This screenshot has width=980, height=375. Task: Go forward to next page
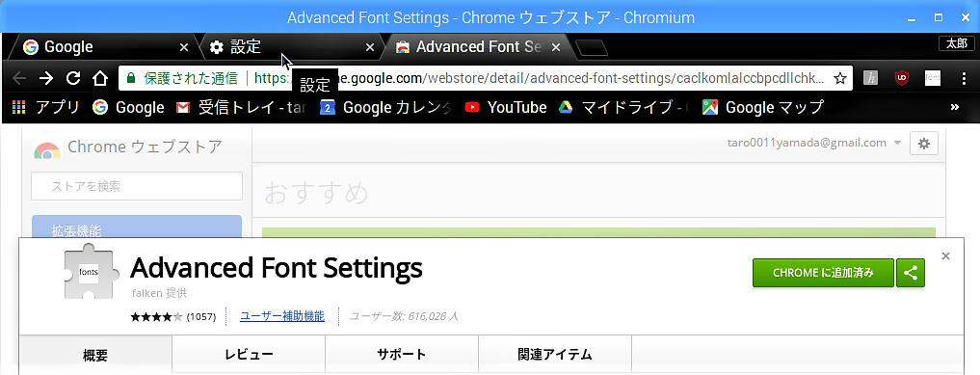46,78
